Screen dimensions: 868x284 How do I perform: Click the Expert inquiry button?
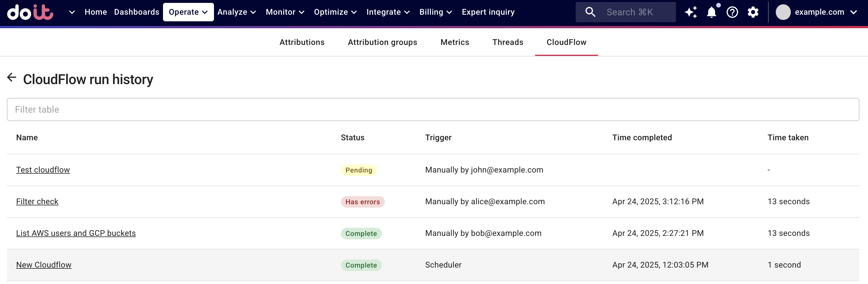pos(488,12)
